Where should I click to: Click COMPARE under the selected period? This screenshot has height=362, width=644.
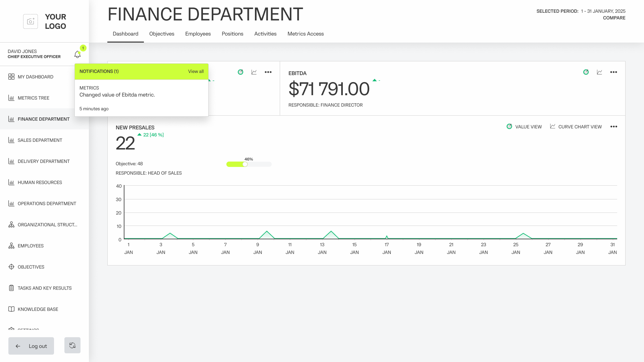point(614,18)
